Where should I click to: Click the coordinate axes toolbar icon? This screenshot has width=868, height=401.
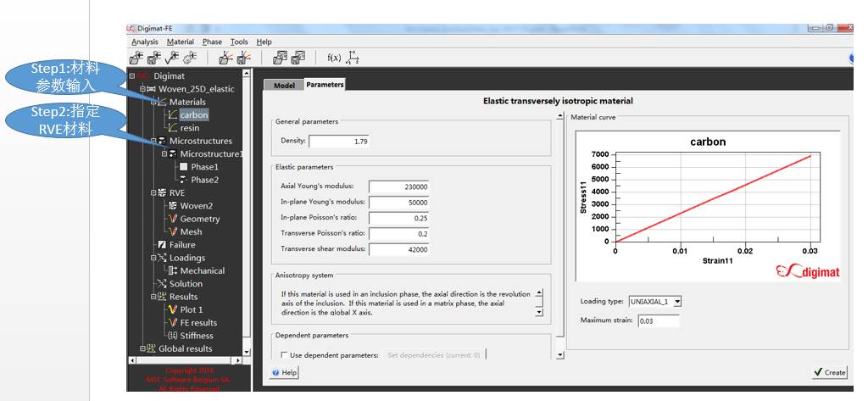tap(353, 58)
